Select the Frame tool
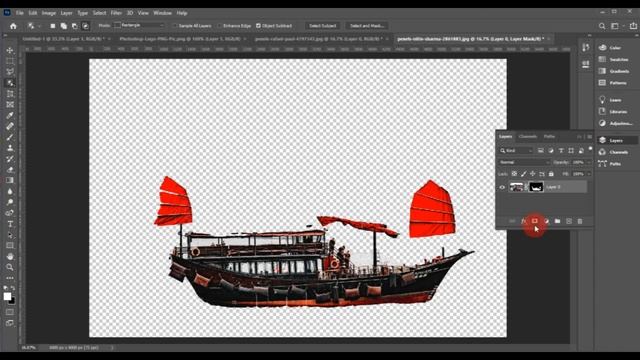The image size is (640, 360). tap(10, 104)
